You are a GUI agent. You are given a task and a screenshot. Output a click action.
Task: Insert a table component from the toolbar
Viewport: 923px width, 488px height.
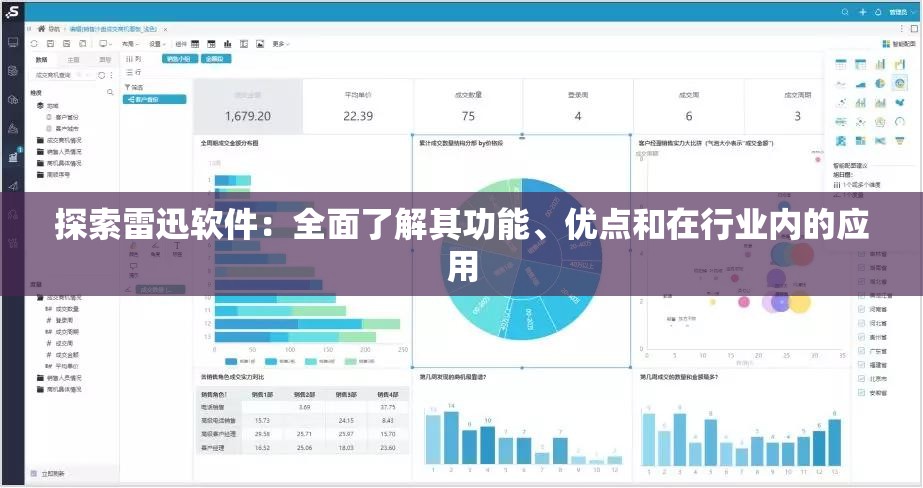tap(195, 44)
